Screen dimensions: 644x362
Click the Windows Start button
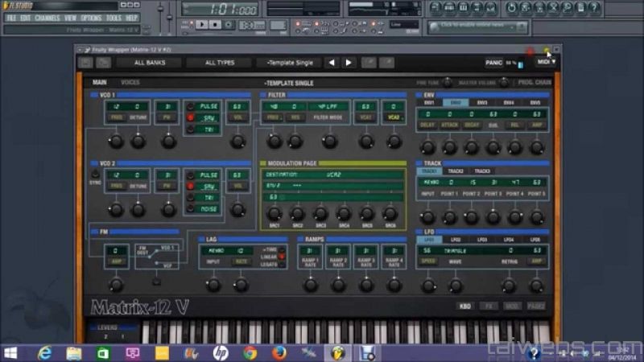click(12, 352)
